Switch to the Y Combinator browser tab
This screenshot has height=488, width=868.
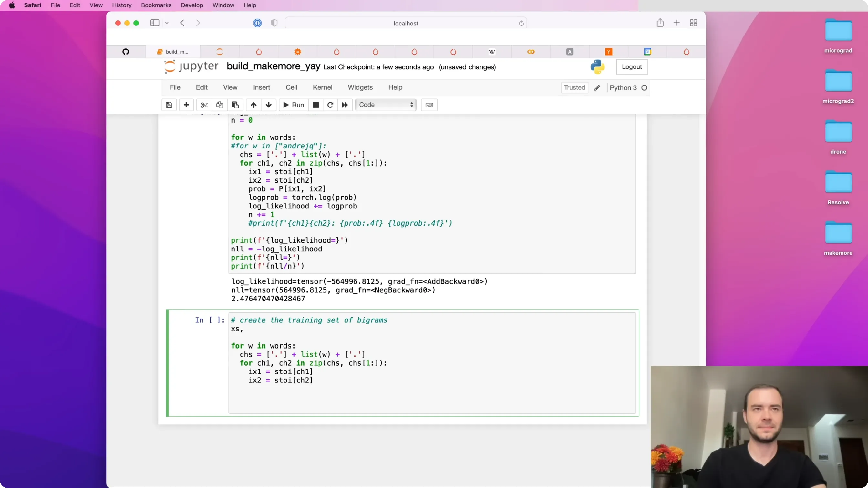tap(609, 52)
